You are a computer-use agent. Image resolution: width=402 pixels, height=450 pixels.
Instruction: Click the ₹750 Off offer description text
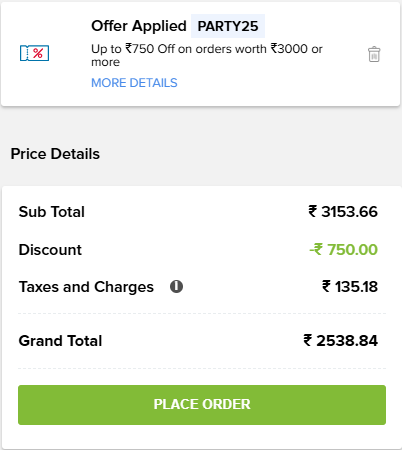pos(207,55)
